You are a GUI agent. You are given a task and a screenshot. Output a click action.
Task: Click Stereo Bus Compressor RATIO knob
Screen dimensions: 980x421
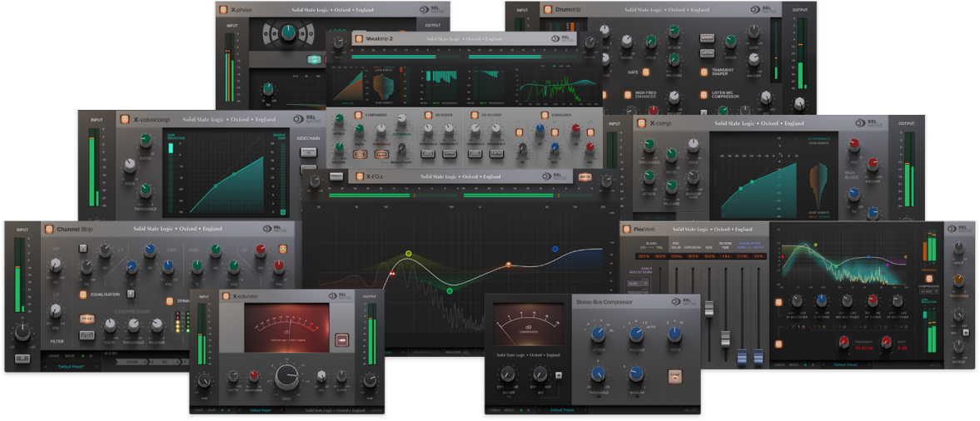point(674,334)
